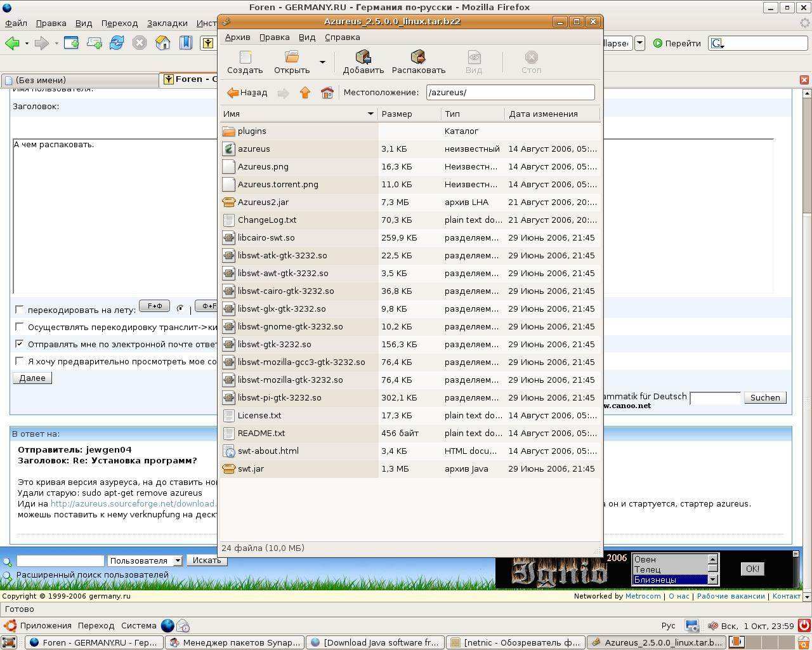This screenshot has height=650, width=812.
Task: Go back with Назад in archive manager
Action: pyautogui.click(x=247, y=93)
